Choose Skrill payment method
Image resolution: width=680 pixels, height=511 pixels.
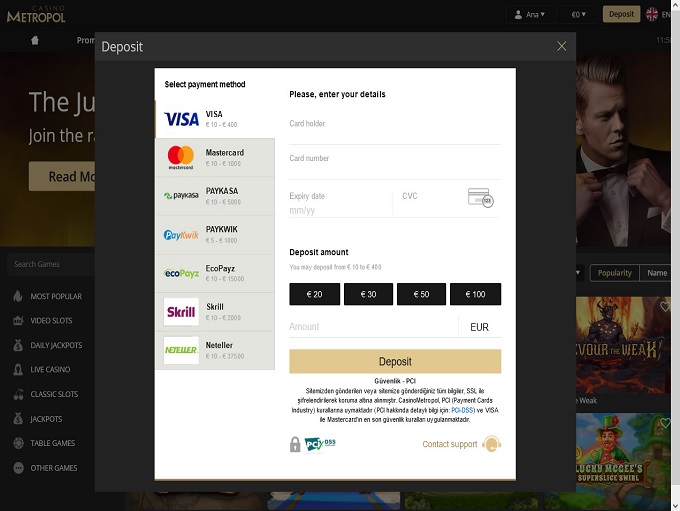[215, 312]
